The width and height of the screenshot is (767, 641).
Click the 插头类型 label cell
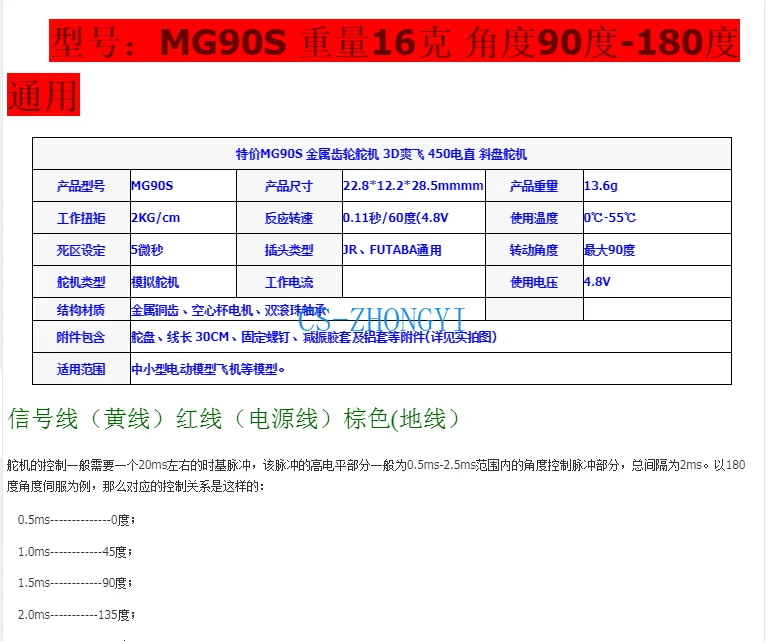pyautogui.click(x=289, y=251)
